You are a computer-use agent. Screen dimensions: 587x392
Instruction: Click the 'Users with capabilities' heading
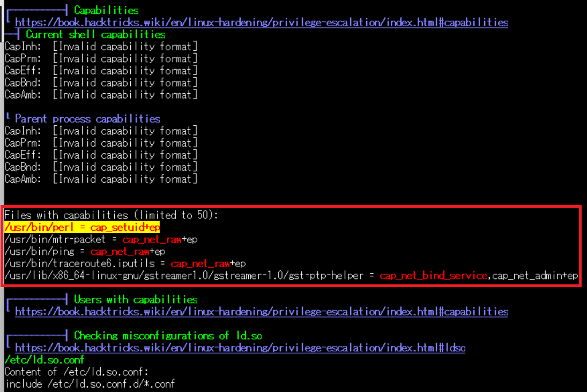136,299
